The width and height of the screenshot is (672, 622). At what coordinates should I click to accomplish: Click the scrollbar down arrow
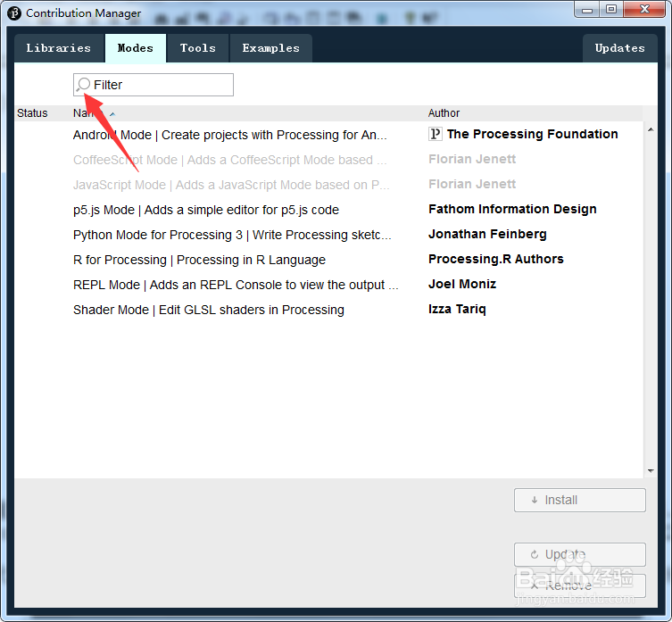(651, 470)
